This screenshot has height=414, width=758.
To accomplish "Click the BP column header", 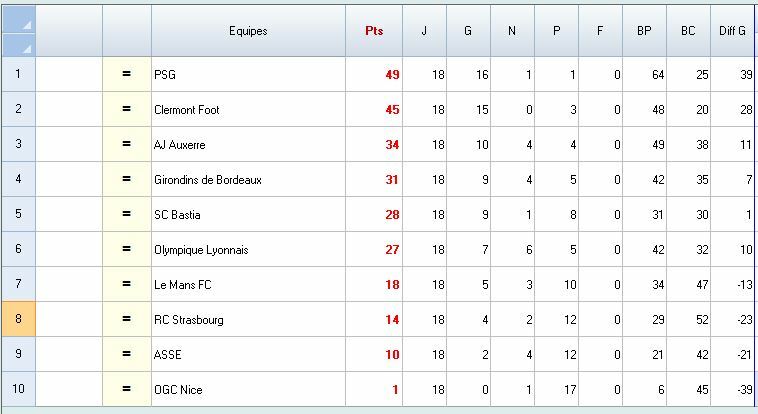I will tap(644, 31).
